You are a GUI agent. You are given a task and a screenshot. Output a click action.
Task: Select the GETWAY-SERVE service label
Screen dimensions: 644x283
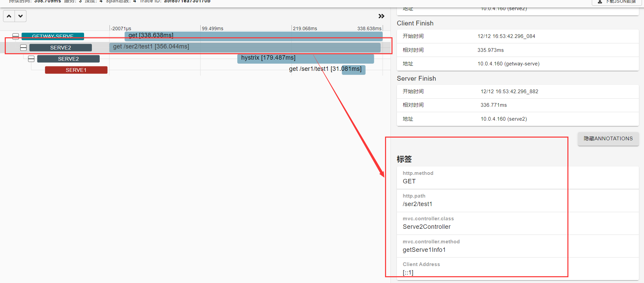[53, 36]
